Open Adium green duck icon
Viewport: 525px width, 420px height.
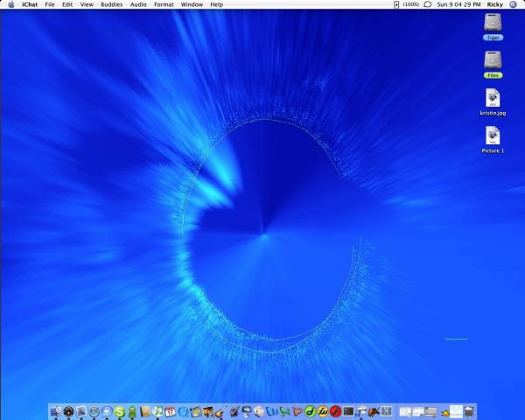132,411
